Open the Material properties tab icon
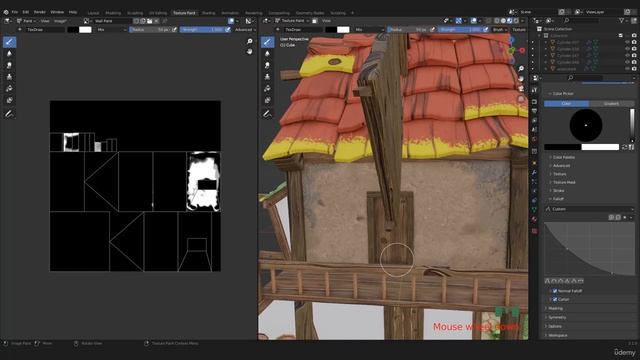Viewport: 640px width, 360px height. coord(534,220)
